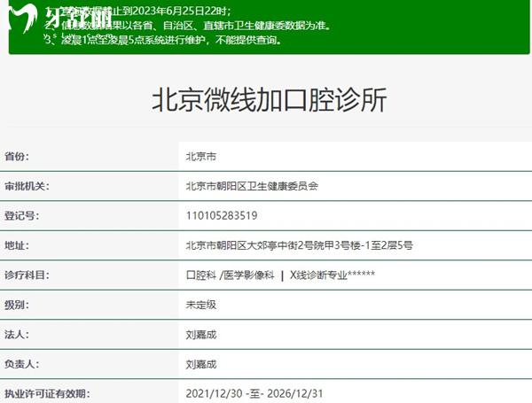Select the 地址 label
Image resolution: width=532 pixels, height=403 pixels.
pos(17,245)
